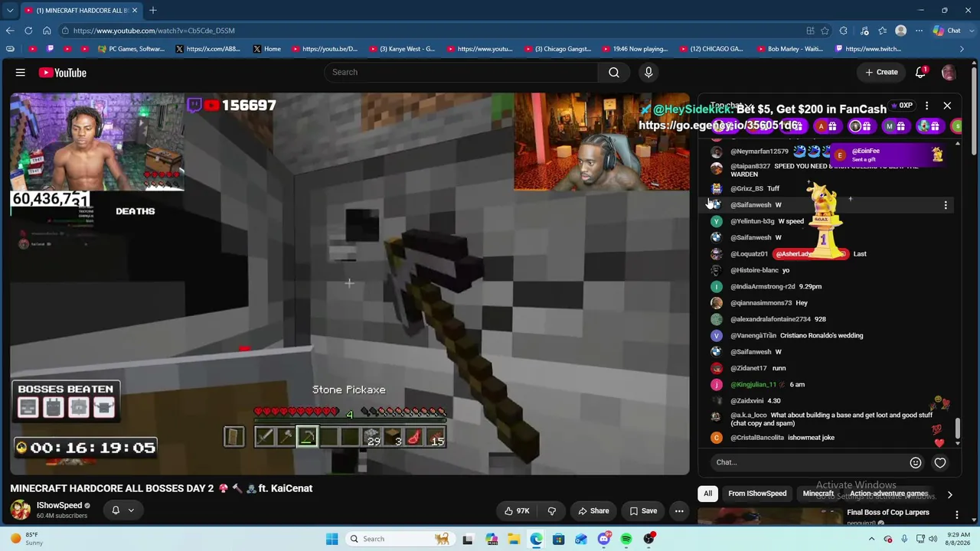Viewport: 980px width, 551px height.
Task: Send a heart reaction in chat
Action: 940,462
